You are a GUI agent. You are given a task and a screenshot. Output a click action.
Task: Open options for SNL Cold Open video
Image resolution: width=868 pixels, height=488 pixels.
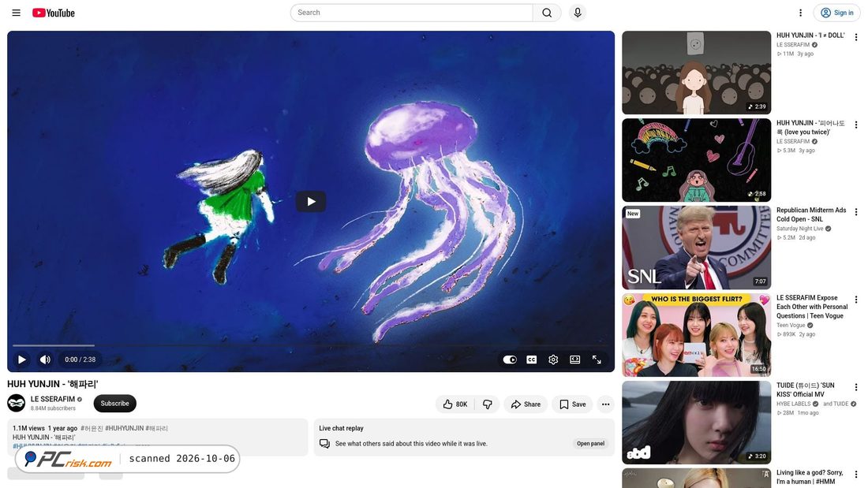[856, 212]
